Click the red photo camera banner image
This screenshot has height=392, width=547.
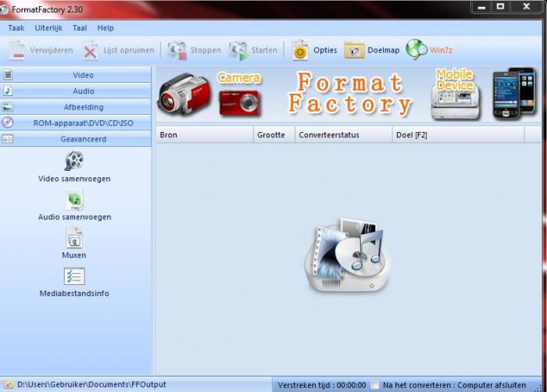click(x=239, y=102)
